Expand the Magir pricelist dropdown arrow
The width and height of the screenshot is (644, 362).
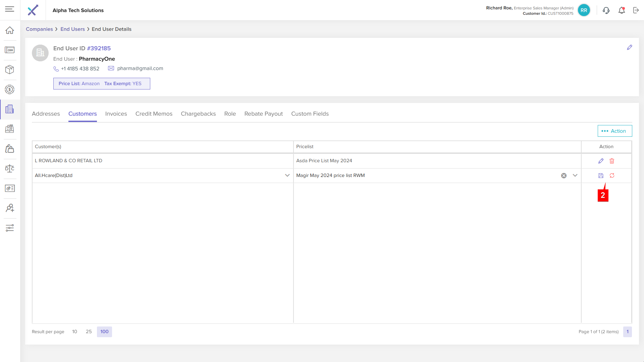click(x=575, y=176)
